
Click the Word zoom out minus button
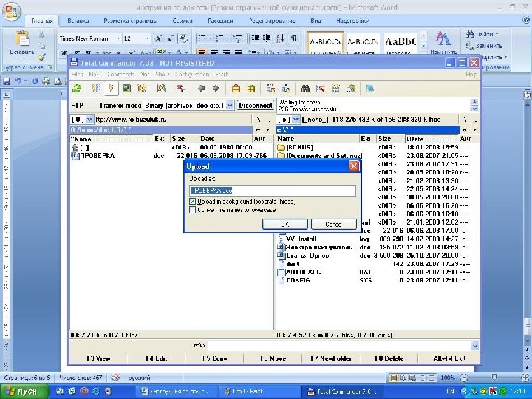464,378
